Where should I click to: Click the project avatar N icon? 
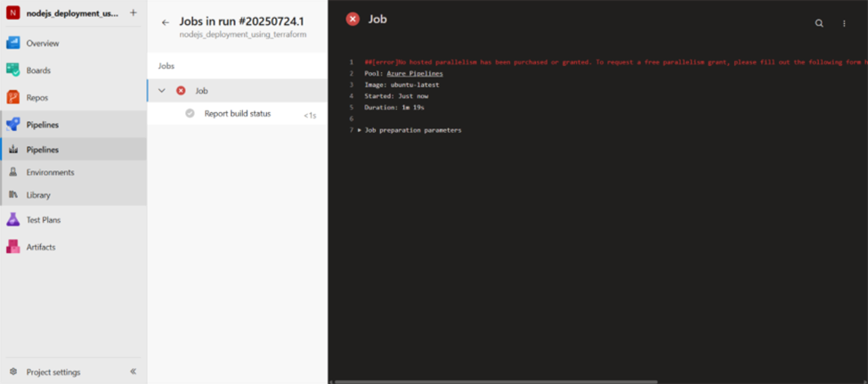[12, 12]
